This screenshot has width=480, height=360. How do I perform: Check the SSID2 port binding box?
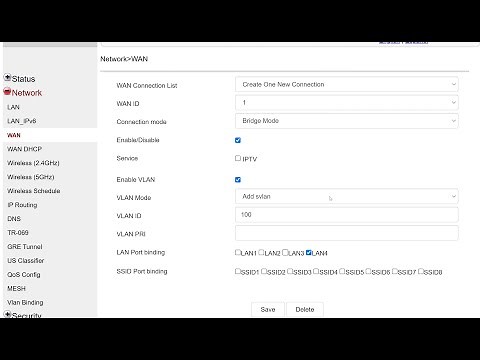(264, 271)
